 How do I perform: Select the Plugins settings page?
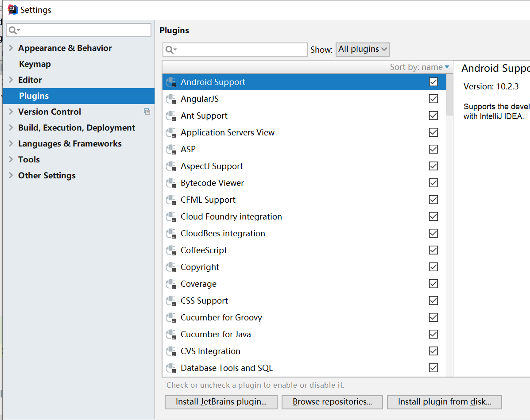click(78, 96)
